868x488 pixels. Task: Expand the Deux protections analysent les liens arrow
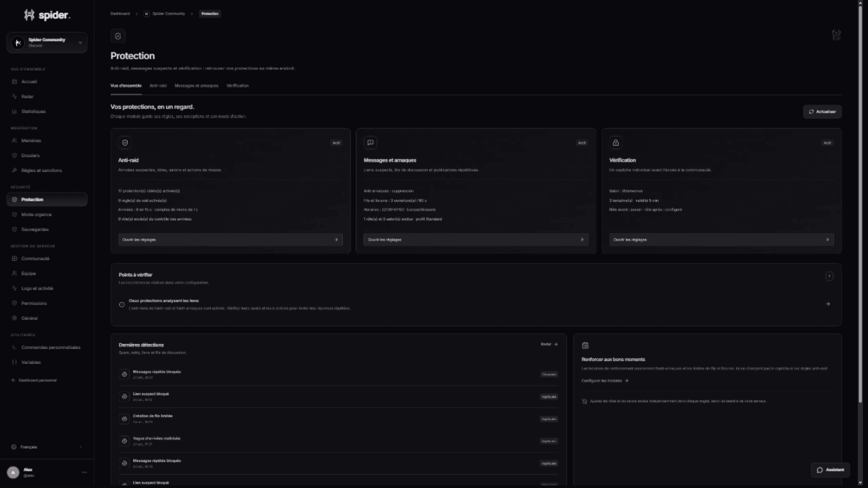pos(828,304)
